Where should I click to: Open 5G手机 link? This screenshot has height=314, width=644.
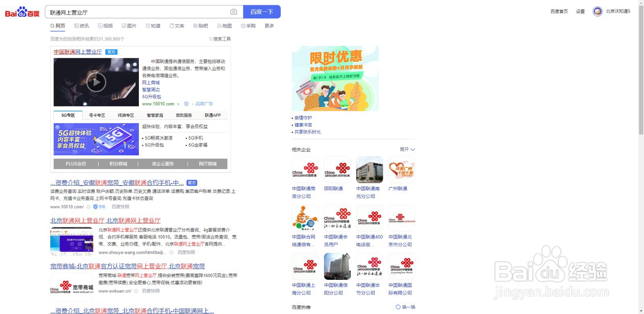(x=196, y=138)
